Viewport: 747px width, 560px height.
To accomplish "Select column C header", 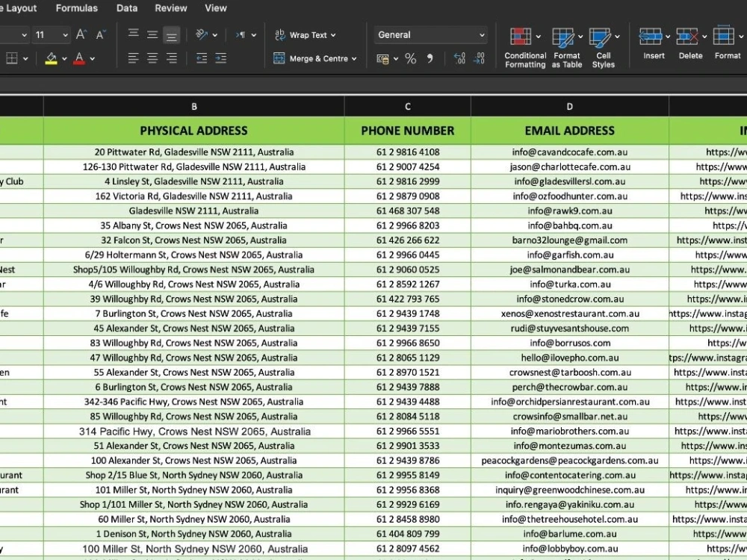I will pos(408,107).
